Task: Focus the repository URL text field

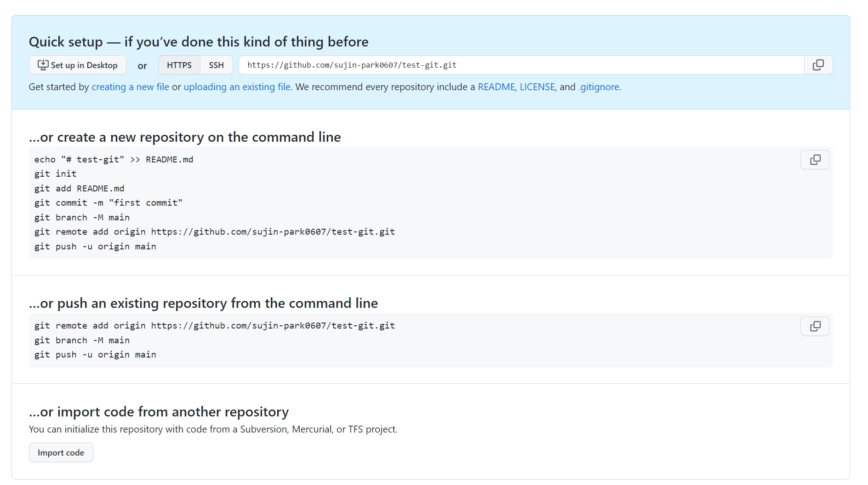Action: click(521, 65)
